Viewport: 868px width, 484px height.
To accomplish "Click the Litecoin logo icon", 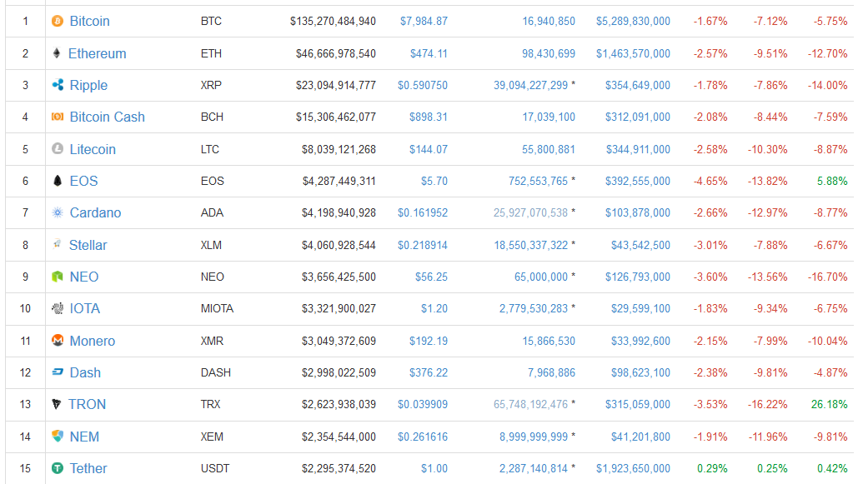I will [x=58, y=149].
